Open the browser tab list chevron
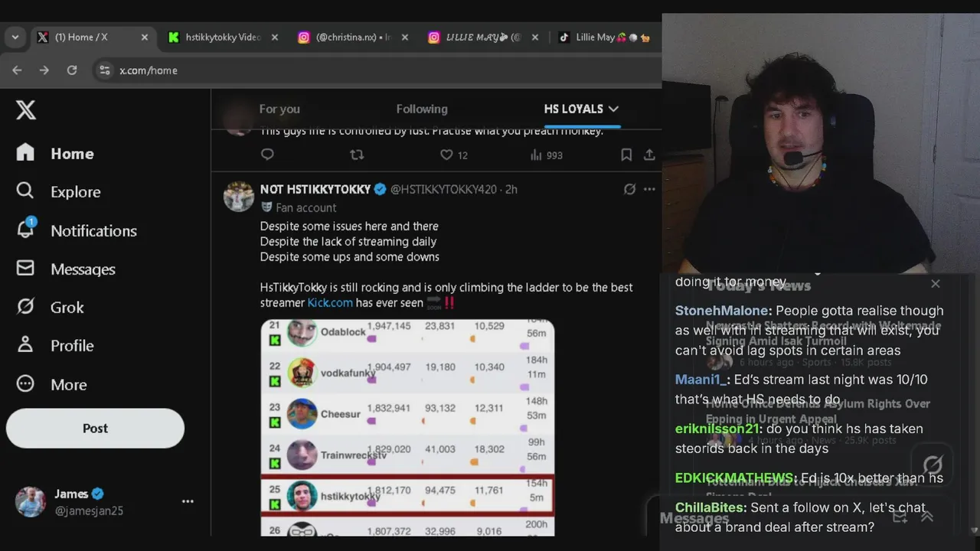The height and width of the screenshot is (551, 980). (x=15, y=37)
